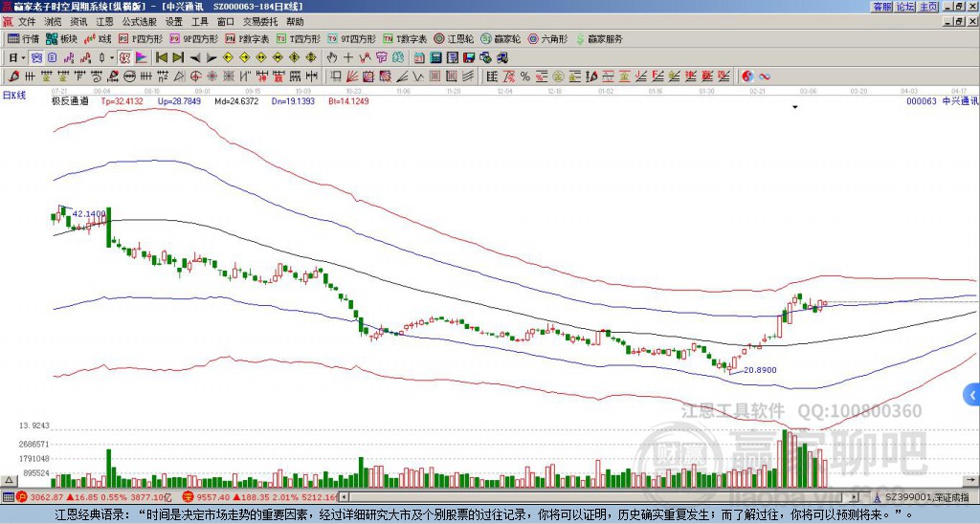Open the P数字表 tool

247,38
